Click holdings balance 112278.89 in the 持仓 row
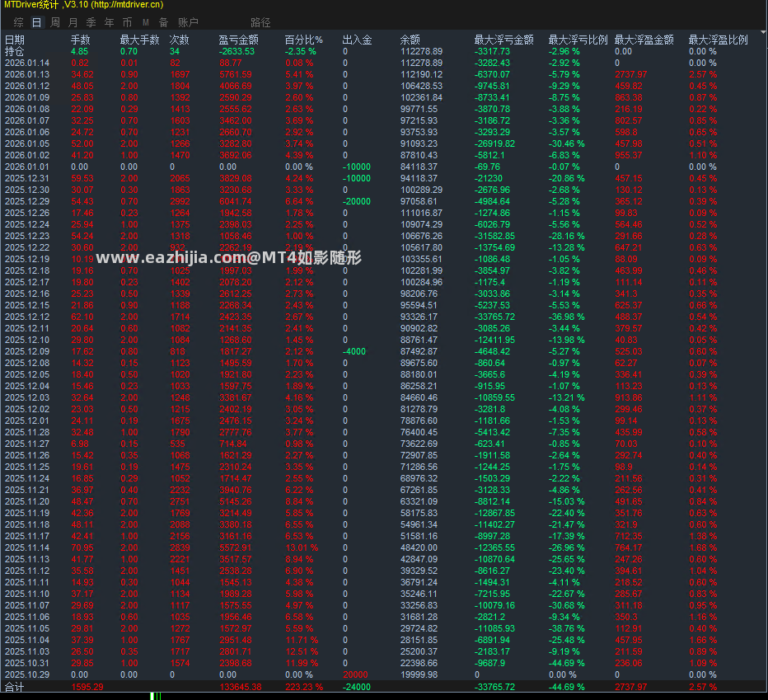Viewport: 768px width, 700px height. click(421, 51)
